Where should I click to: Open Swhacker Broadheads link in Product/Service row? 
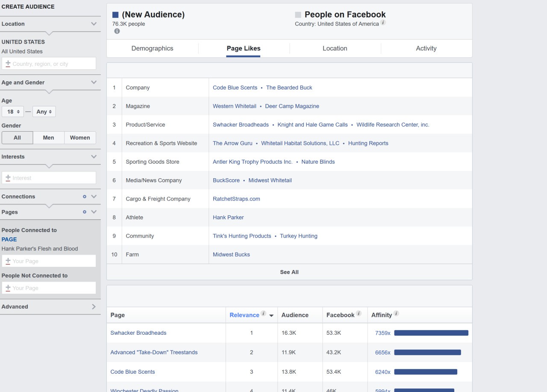(241, 125)
